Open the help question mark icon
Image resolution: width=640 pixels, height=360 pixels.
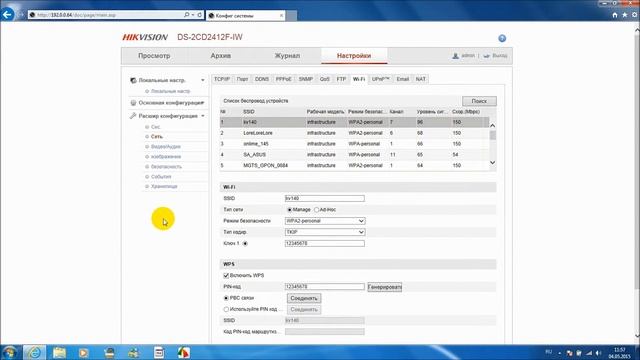coord(502,38)
